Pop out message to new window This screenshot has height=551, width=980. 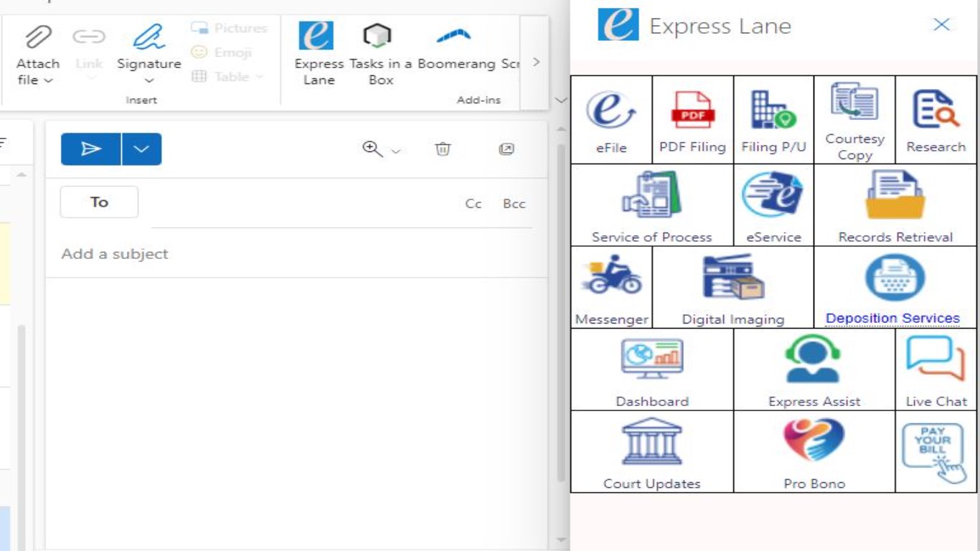507,149
